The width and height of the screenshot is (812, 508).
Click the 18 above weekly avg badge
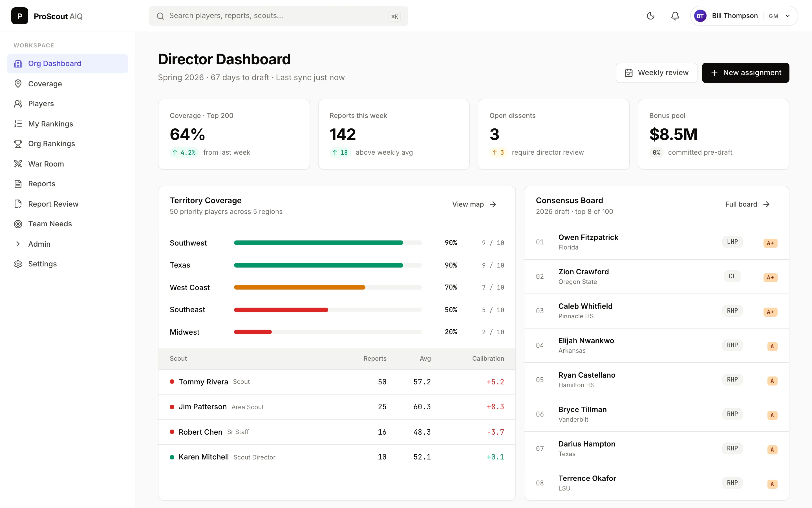tap(340, 152)
